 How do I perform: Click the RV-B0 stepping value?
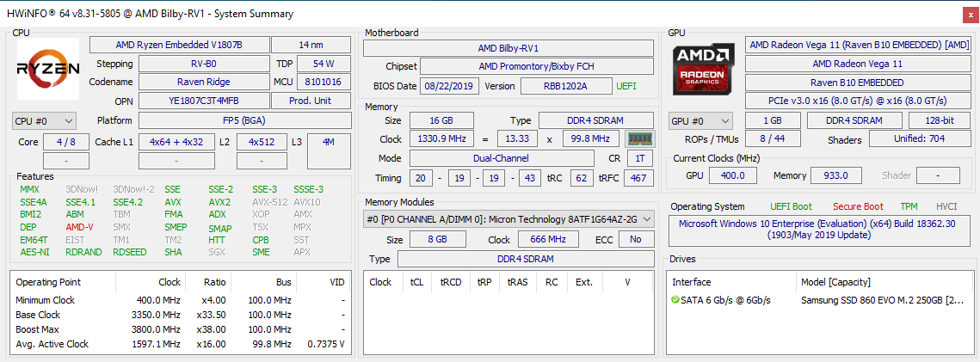pyautogui.click(x=205, y=64)
